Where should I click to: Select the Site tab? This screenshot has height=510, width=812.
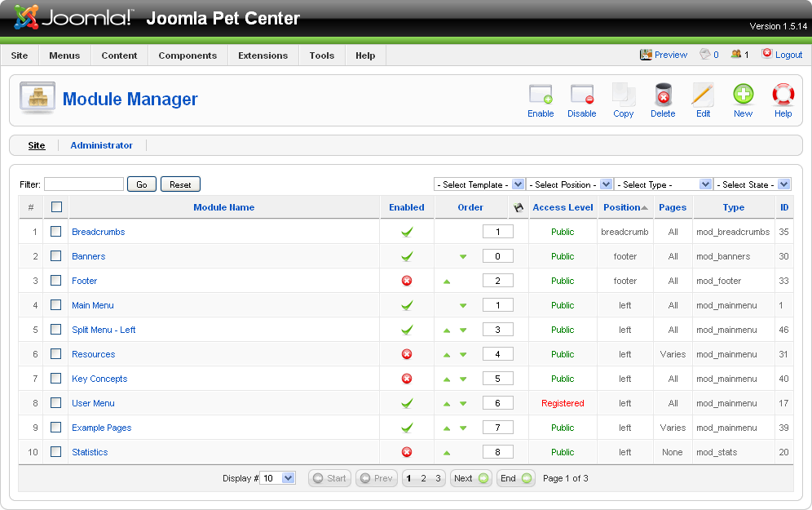pyautogui.click(x=36, y=145)
